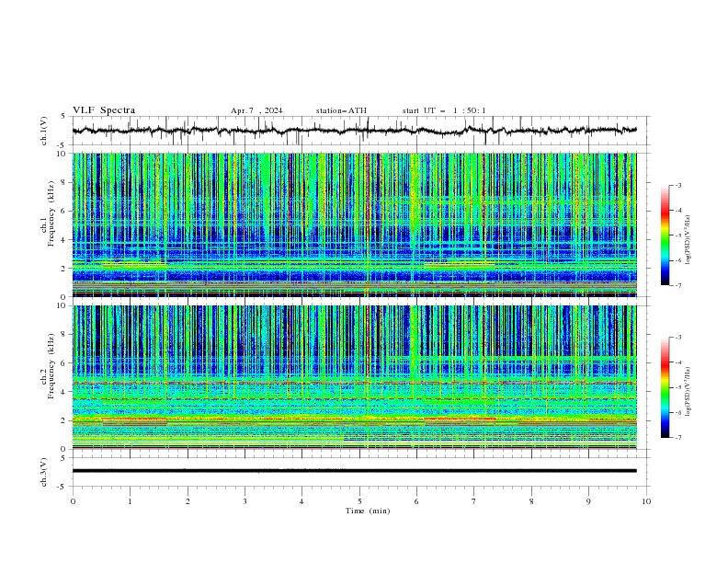
Task: Click inside the ch.2 spectrogram panel
Action: pos(355,377)
